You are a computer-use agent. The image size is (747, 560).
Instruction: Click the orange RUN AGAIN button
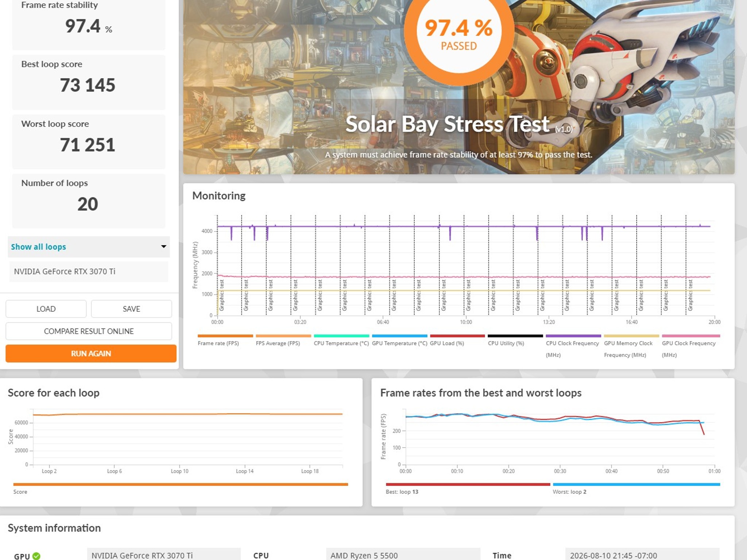point(91,353)
